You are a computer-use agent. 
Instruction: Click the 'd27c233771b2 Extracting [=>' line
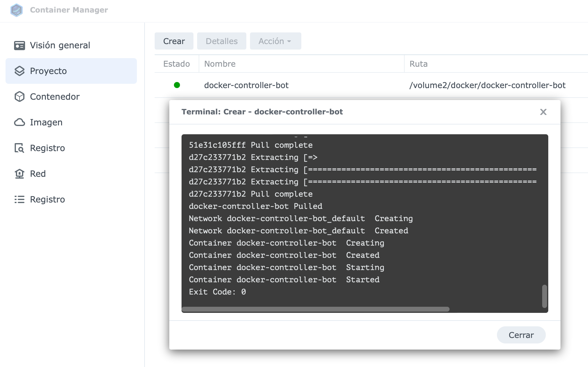pos(253,157)
